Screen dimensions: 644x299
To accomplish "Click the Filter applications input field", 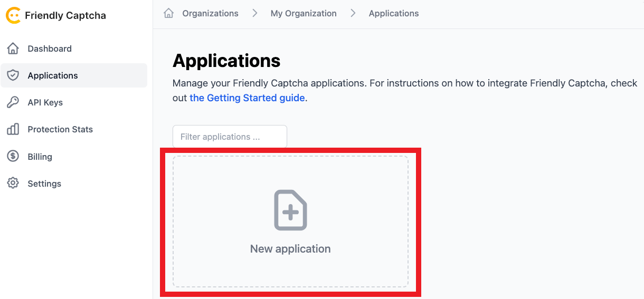I will [230, 137].
